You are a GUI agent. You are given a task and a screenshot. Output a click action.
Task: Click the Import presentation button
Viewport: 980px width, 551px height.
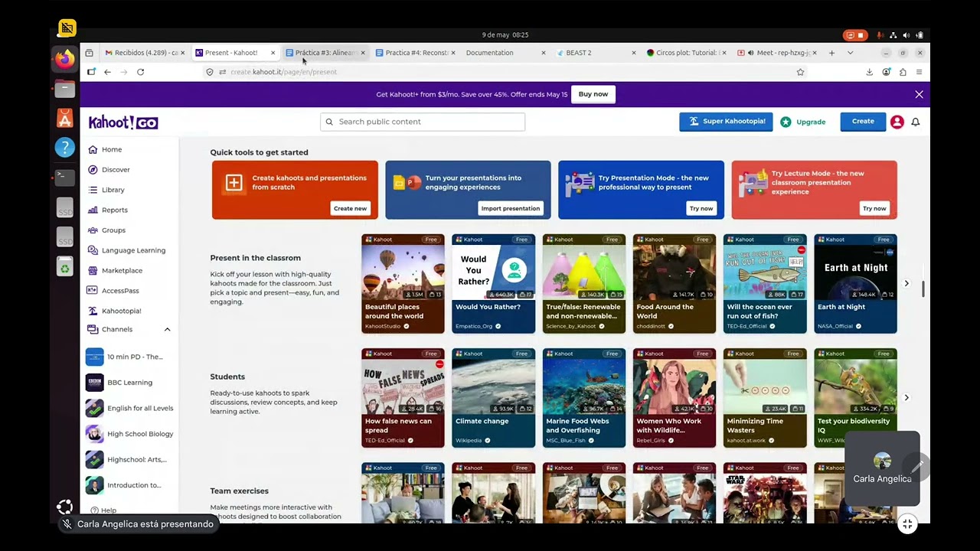(x=511, y=208)
